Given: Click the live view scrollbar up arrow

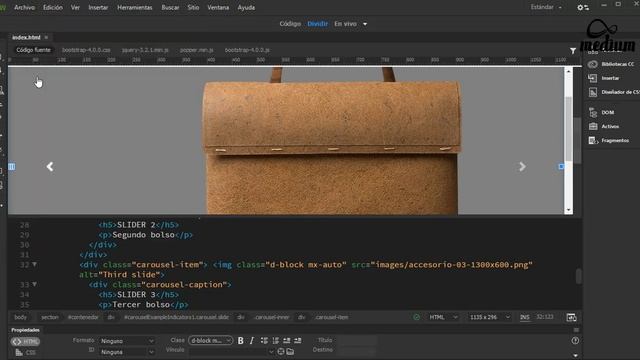Looking at the screenshot, I should (568, 71).
